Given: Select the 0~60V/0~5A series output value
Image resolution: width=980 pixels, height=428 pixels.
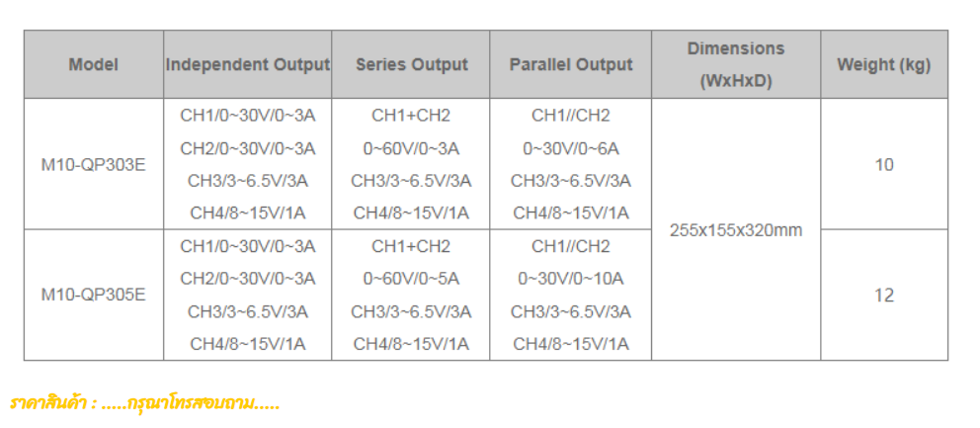Looking at the screenshot, I should [x=411, y=279].
